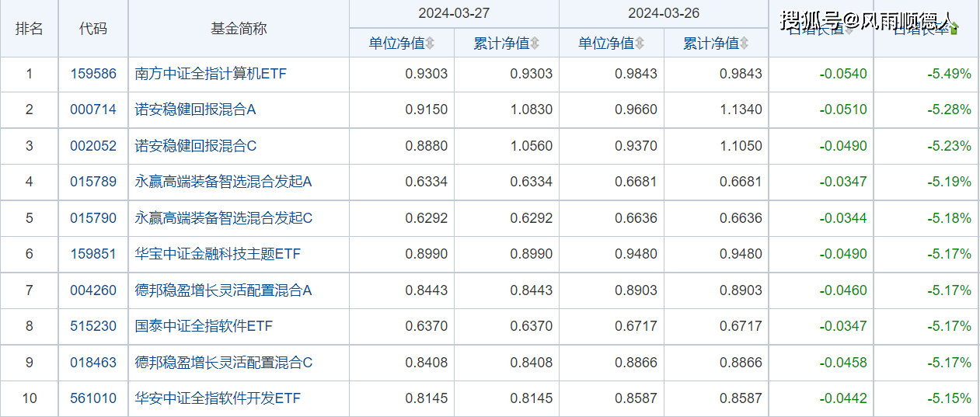This screenshot has width=980, height=417.
Task: Click sort icon next to 2024-03-26 累计净值
Action: click(745, 43)
